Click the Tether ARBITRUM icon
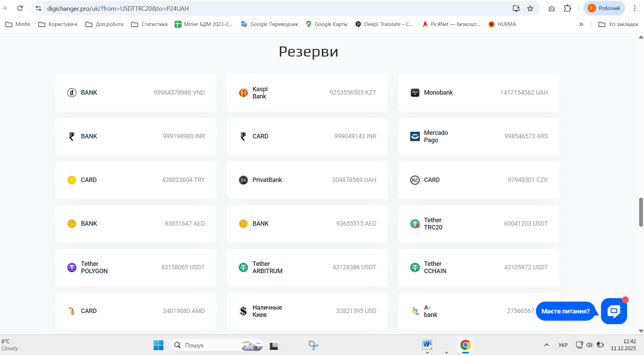Image resolution: width=644 pixels, height=355 pixels. point(244,267)
